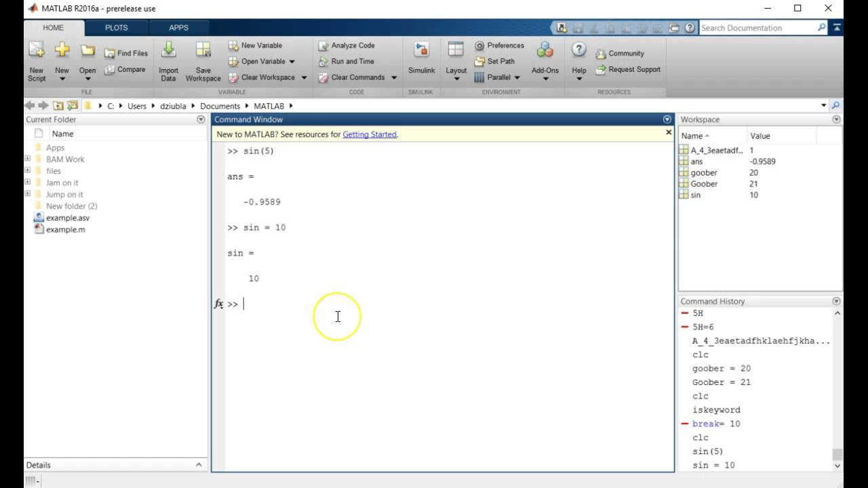This screenshot has height=488, width=868.
Task: Click the fx function browser icon
Action: pos(219,304)
